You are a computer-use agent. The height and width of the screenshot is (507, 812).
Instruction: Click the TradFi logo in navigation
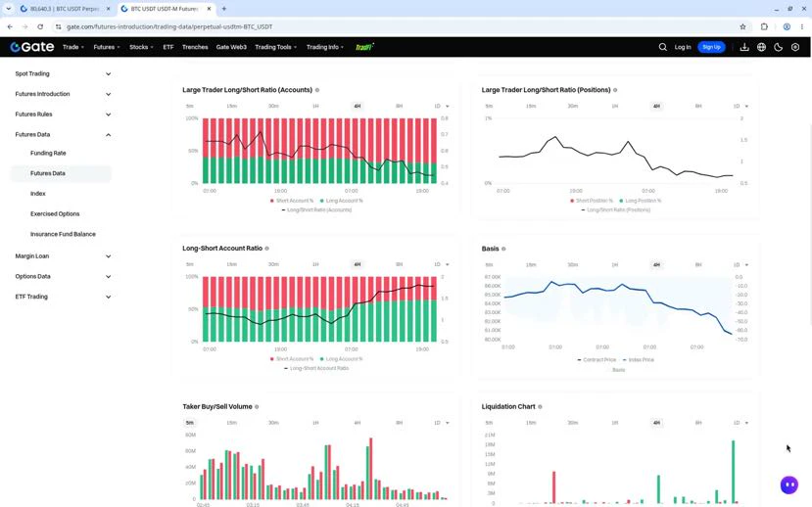click(364, 47)
